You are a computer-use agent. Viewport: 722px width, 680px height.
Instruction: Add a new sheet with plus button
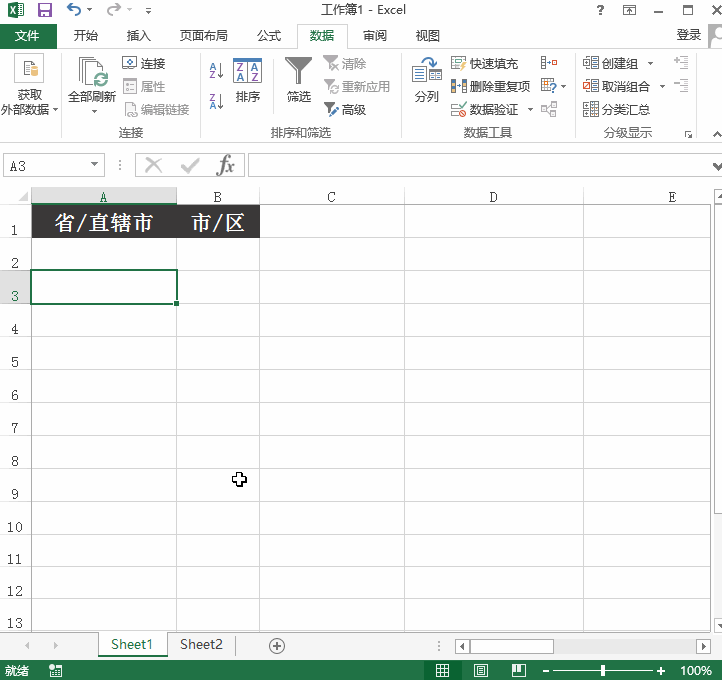point(277,646)
